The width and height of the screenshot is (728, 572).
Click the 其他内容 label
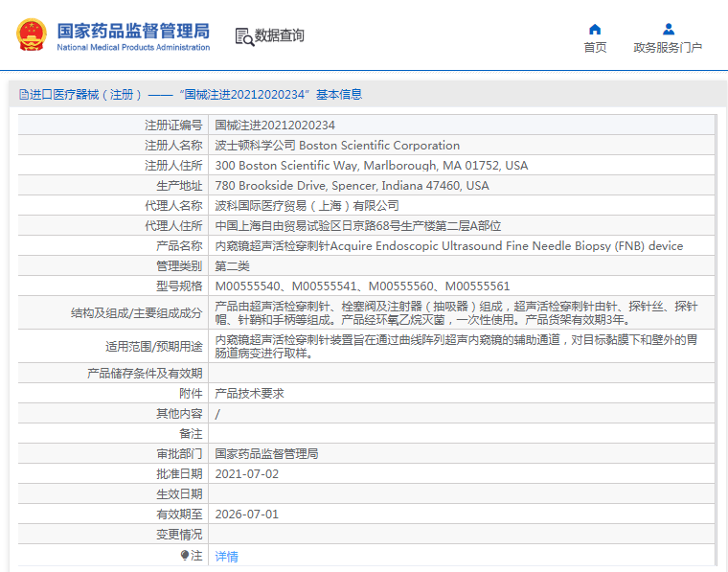[x=179, y=414]
